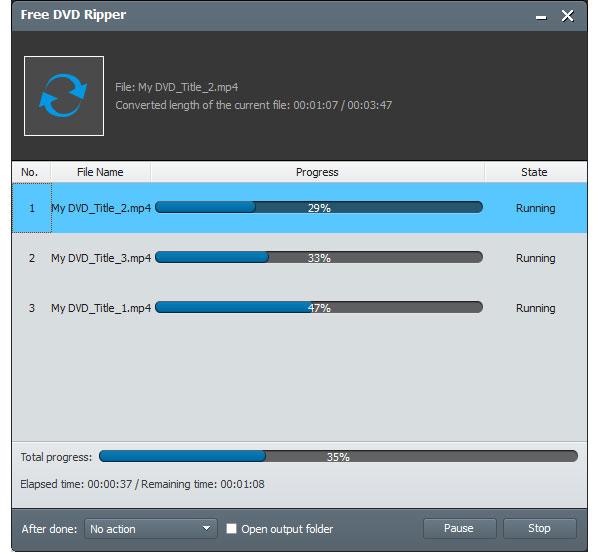Select row My DVD_Title_2.mp4
This screenshot has width=600, height=552.
pyautogui.click(x=300, y=208)
